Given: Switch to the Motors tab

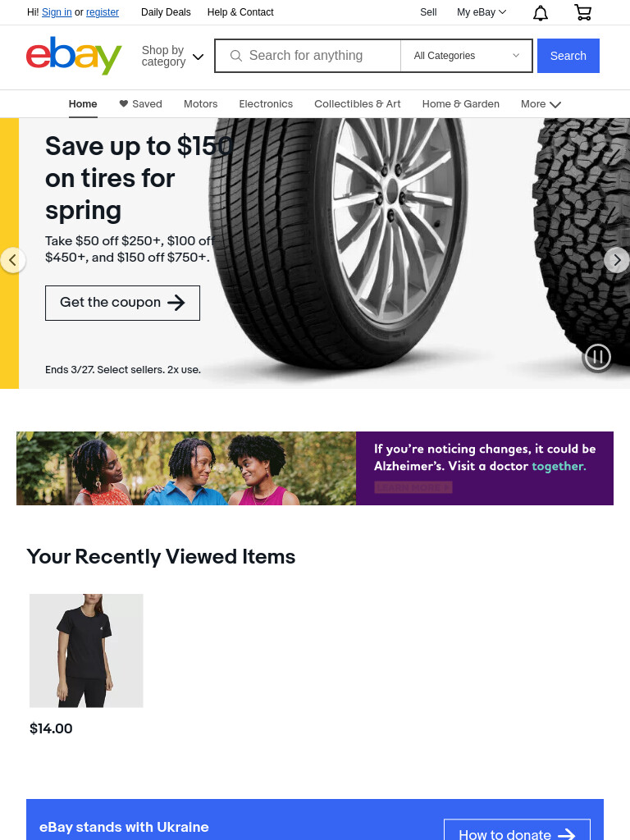Looking at the screenshot, I should coord(200,104).
